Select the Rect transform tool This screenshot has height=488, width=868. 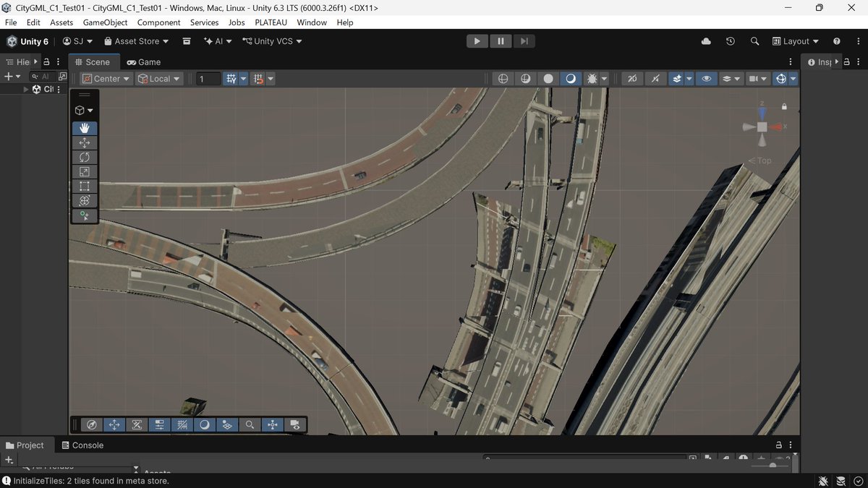click(85, 186)
